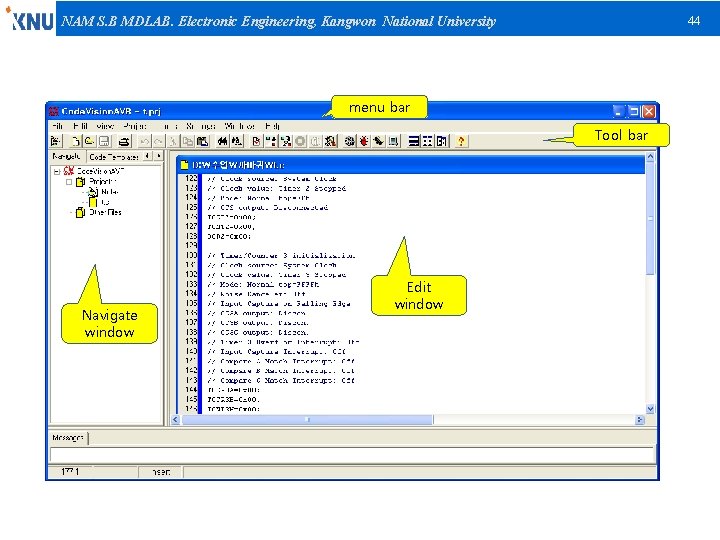Click the editor document's title bar
Viewport: 720px width, 540px height.
point(411,164)
